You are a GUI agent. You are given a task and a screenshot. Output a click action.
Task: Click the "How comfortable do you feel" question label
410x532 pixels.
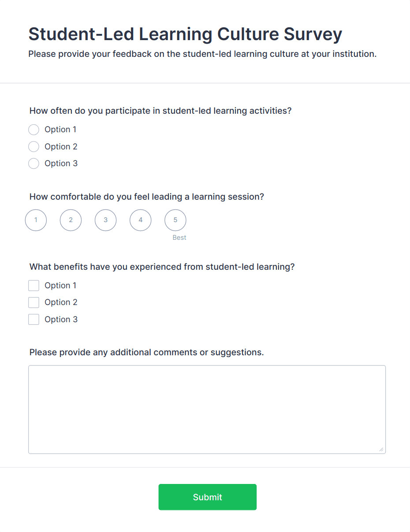click(x=146, y=197)
